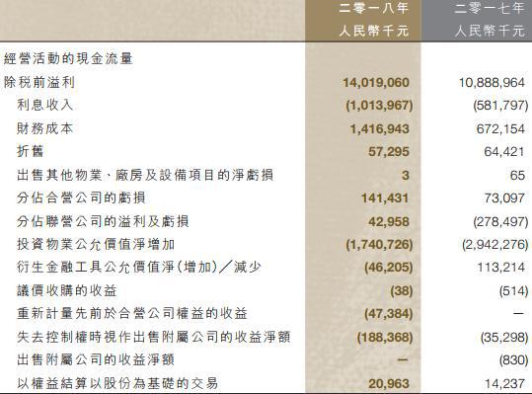
Task: Click the value 1,416,943
Action: [x=379, y=129]
